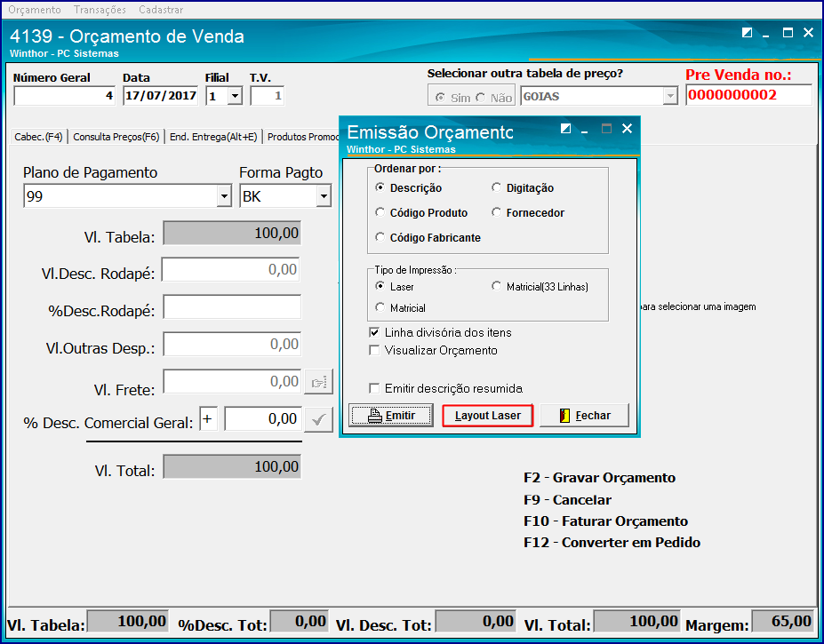
Task: Click the Vl. Frete input field
Action: click(232, 381)
